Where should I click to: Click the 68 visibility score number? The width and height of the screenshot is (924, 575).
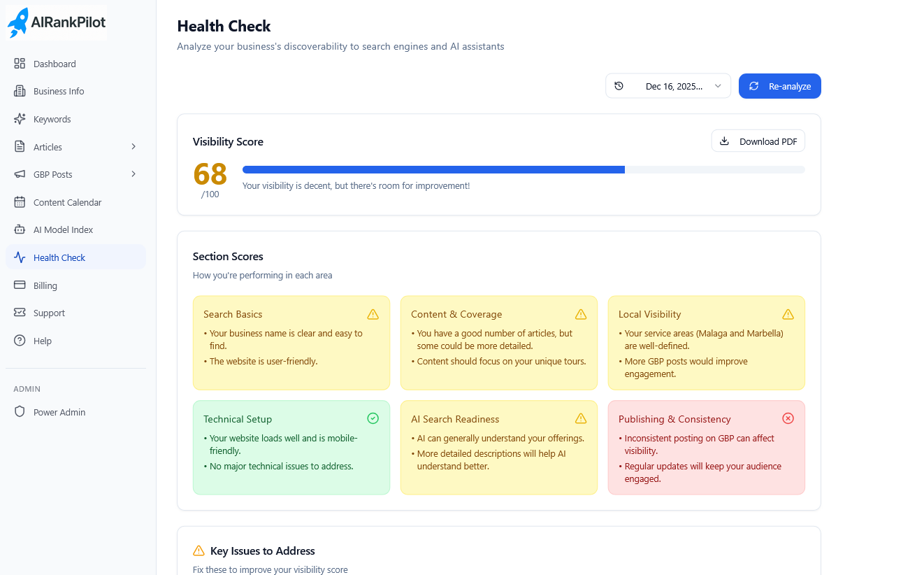click(210, 173)
